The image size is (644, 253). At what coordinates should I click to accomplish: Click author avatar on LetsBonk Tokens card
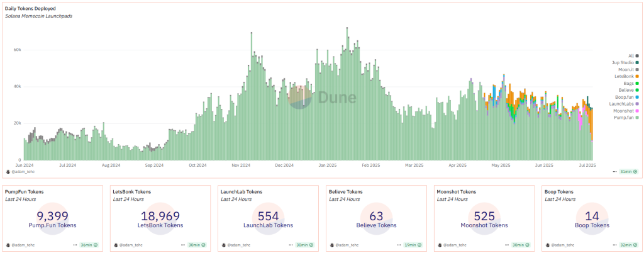tap(116, 244)
